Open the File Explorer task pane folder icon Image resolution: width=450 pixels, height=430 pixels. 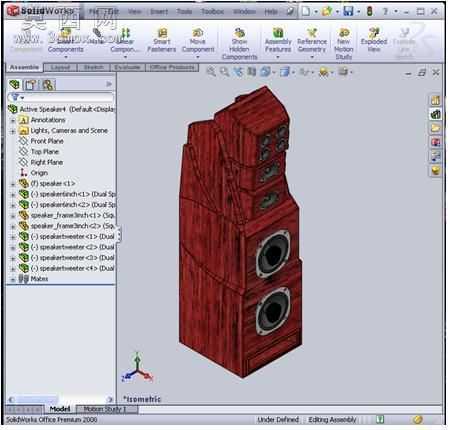pyautogui.click(x=435, y=128)
